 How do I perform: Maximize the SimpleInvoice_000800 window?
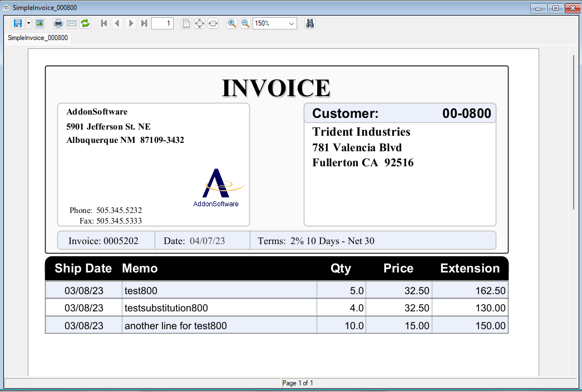coord(555,8)
